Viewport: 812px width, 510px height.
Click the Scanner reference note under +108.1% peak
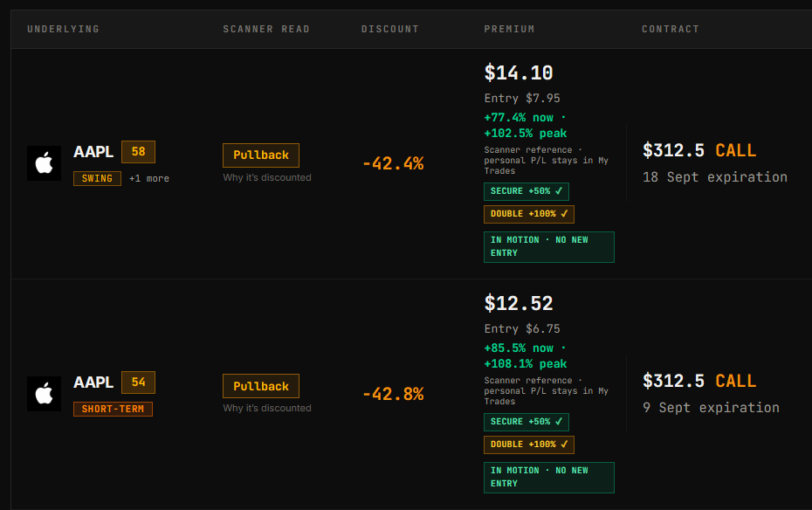(x=547, y=391)
